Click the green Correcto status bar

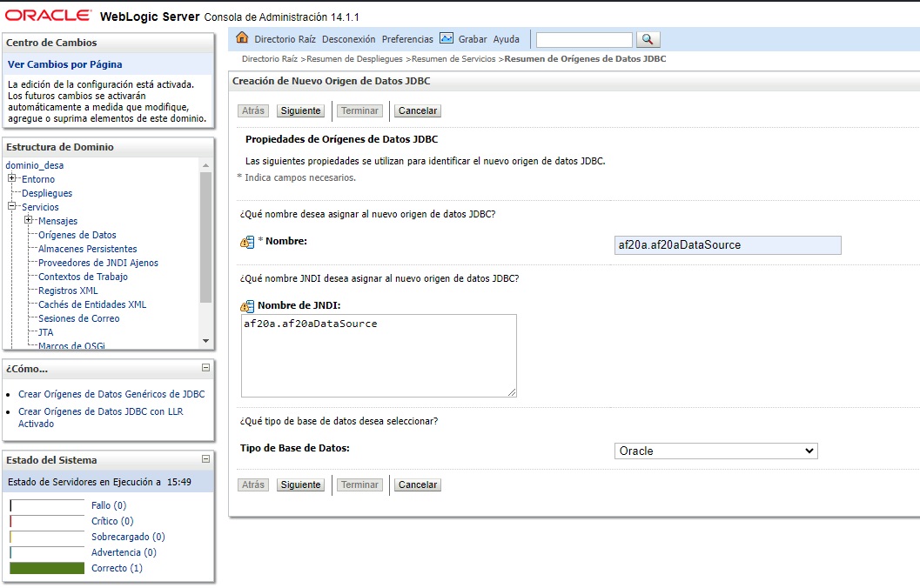(47, 568)
